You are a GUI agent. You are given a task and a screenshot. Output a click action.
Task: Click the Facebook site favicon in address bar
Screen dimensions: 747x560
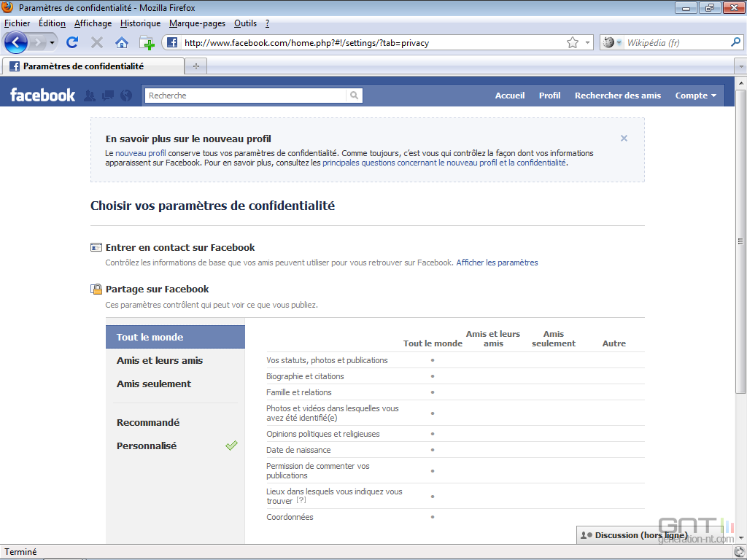[172, 42]
